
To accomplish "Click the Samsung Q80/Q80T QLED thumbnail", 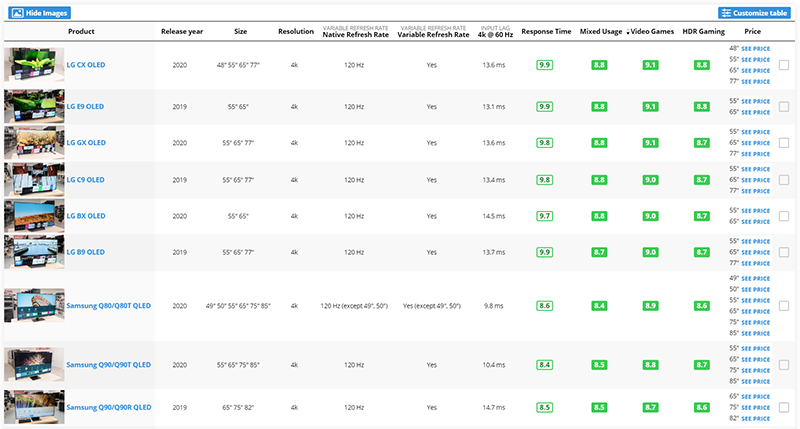I will click(x=34, y=306).
